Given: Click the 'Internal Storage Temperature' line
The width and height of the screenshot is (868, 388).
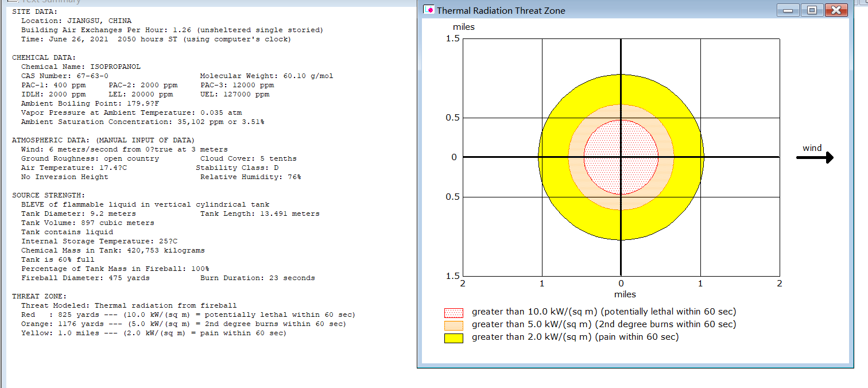Looking at the screenshot, I should click(x=99, y=241).
